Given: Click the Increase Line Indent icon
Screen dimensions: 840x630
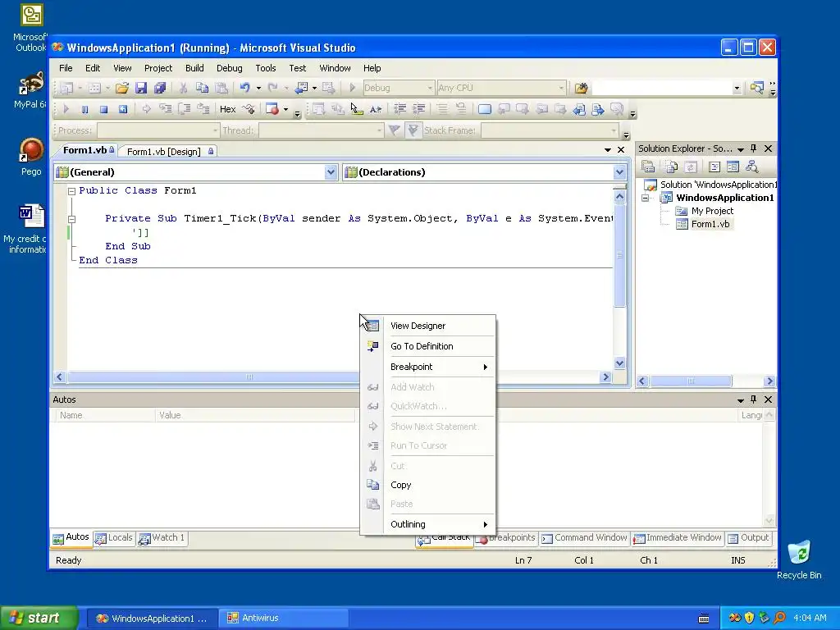Looking at the screenshot, I should (418, 109).
